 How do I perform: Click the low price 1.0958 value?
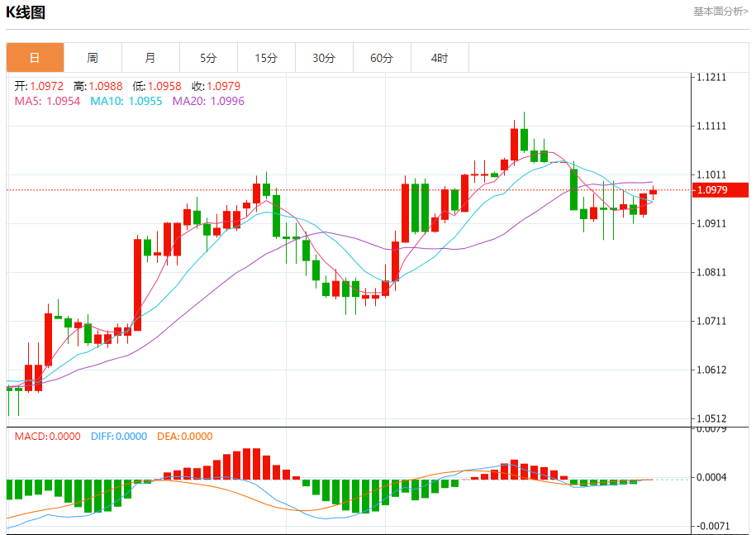tap(164, 86)
